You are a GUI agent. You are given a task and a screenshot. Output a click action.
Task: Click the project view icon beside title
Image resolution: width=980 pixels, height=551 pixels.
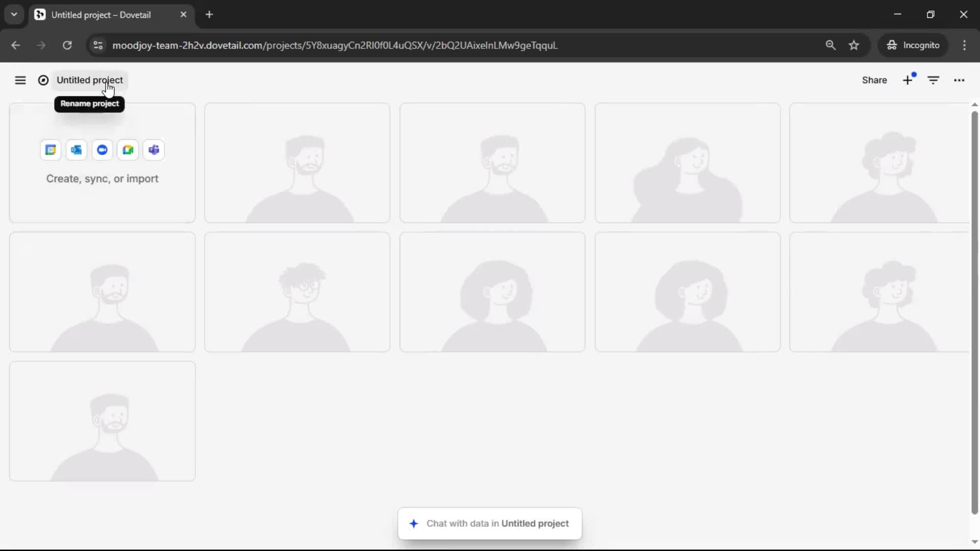click(x=43, y=80)
